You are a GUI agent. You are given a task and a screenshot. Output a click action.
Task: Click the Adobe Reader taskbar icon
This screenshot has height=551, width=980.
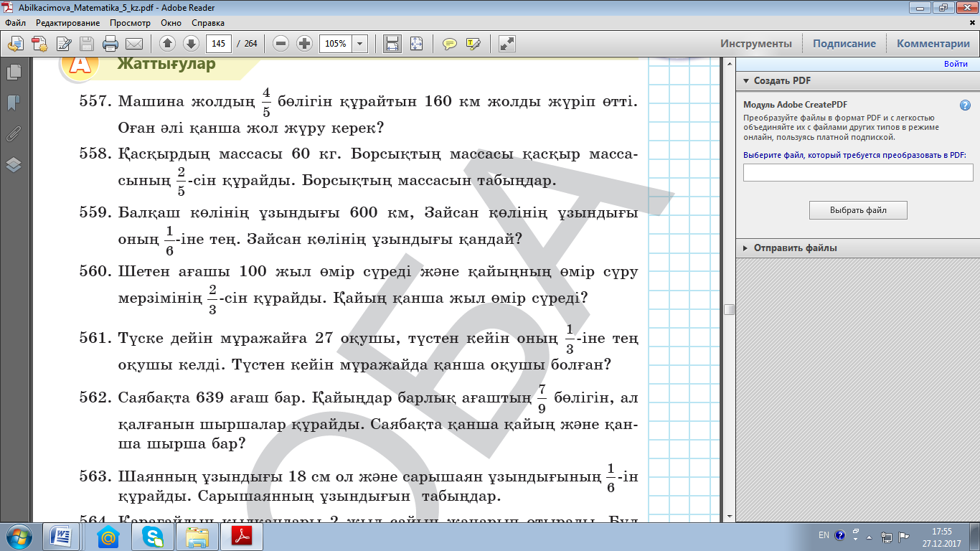[242, 536]
